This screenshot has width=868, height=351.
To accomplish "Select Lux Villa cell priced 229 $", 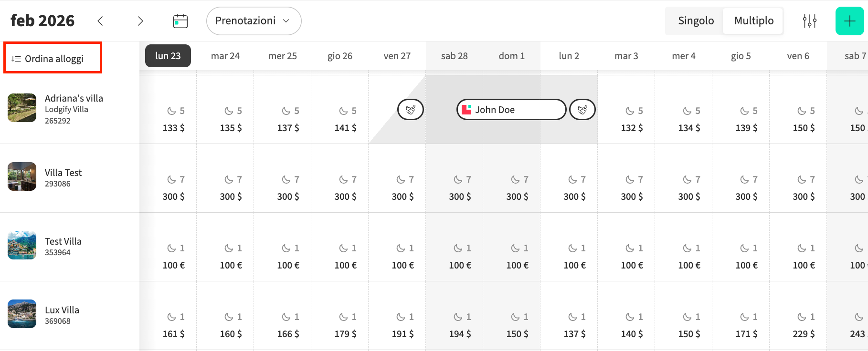I will [804, 325].
